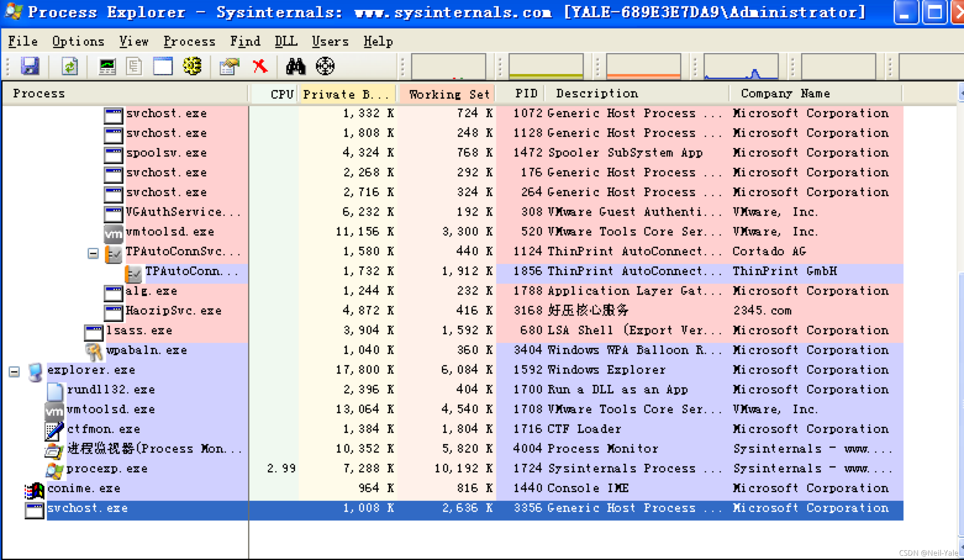Screen dimensions: 964x560
Task: Open the Help menu
Action: pyautogui.click(x=378, y=41)
